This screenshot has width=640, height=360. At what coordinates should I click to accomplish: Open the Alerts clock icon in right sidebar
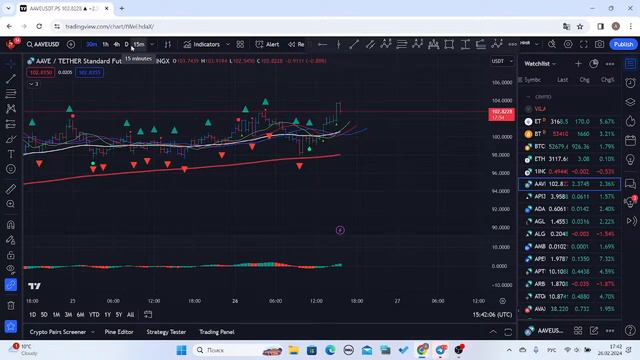[630, 83]
